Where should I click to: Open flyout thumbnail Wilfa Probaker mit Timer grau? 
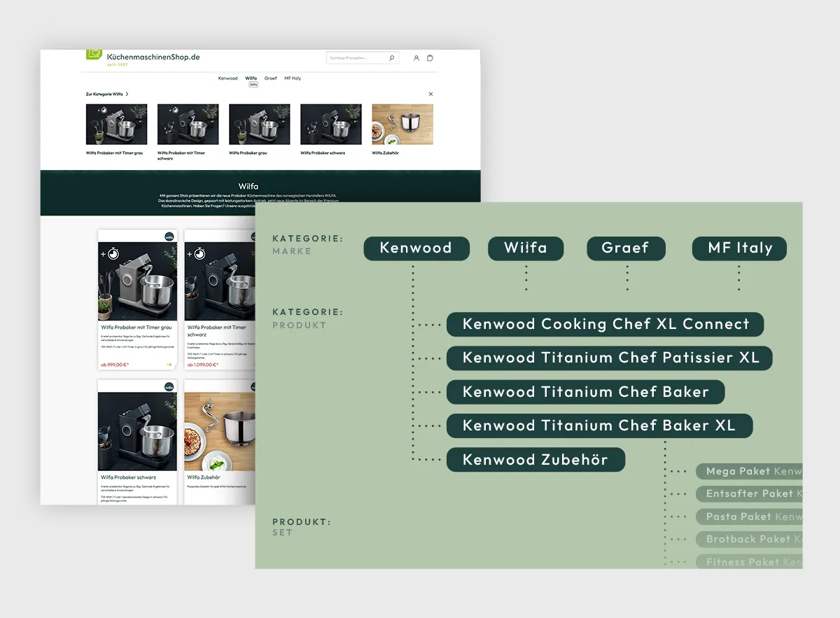[117, 125]
